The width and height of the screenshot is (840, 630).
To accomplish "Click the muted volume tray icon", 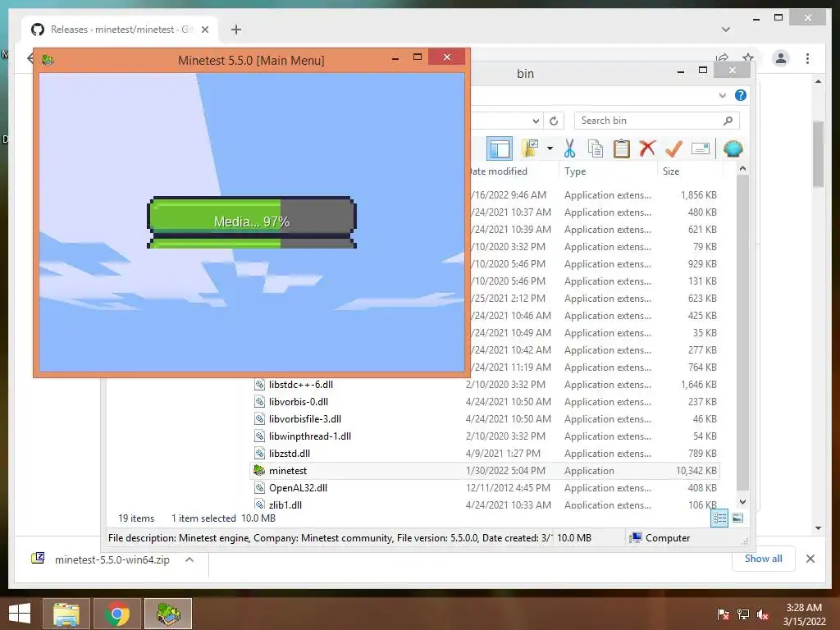I will (762, 614).
